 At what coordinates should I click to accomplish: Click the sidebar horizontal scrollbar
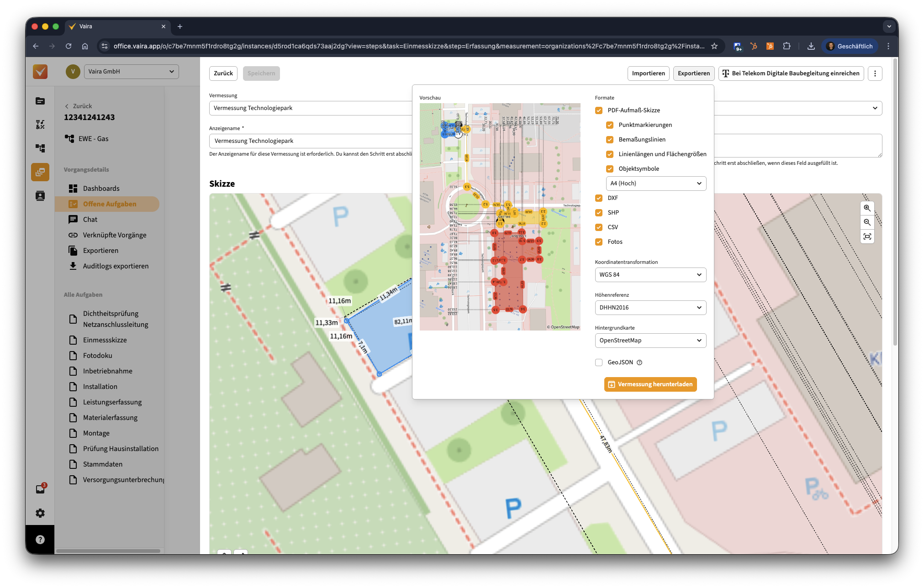[108, 551]
